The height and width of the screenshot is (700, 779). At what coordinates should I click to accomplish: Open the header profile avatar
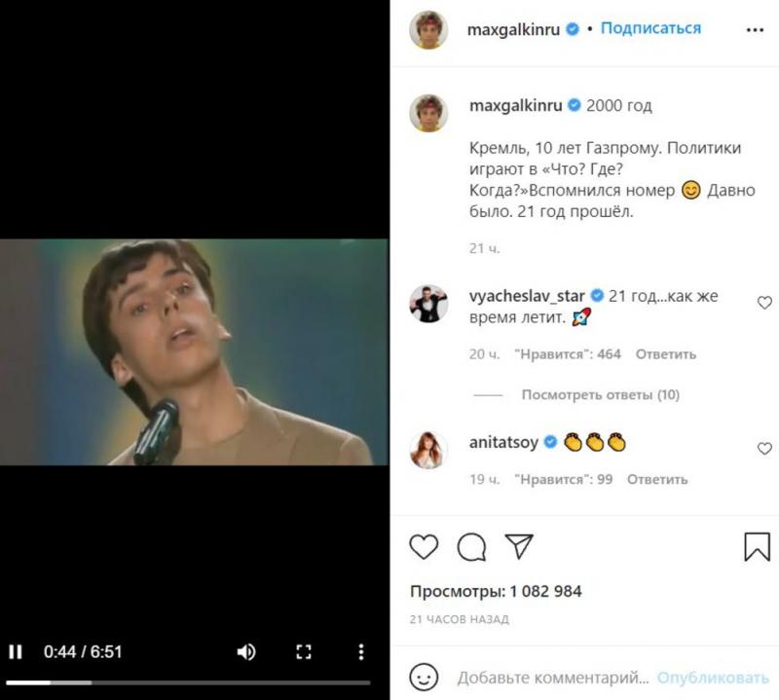[x=428, y=29]
